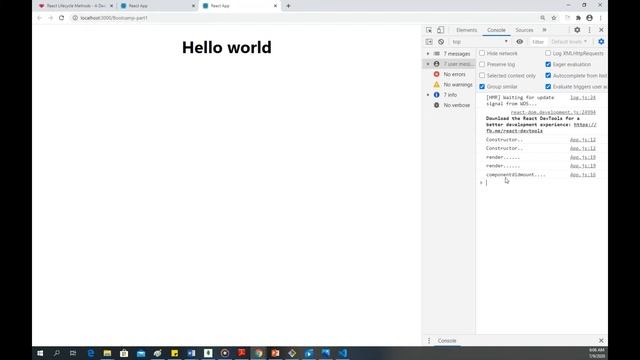Open the top context dropdown
The image size is (640, 360).
click(480, 42)
